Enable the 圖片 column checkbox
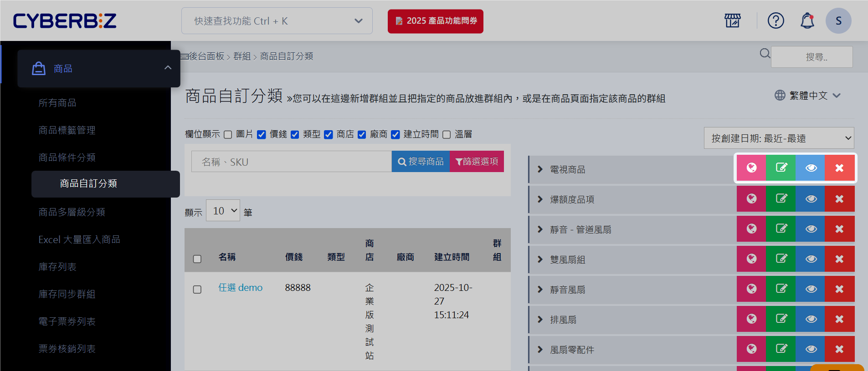Viewport: 868px width, 371px height. (228, 134)
